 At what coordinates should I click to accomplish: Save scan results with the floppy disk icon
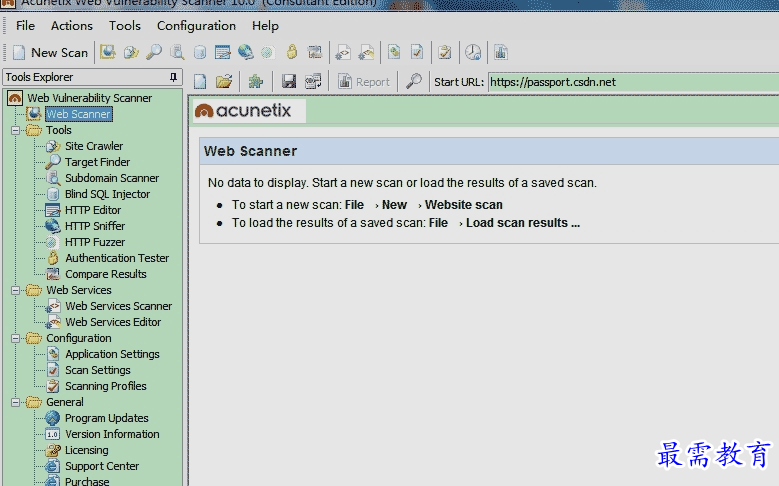(289, 81)
